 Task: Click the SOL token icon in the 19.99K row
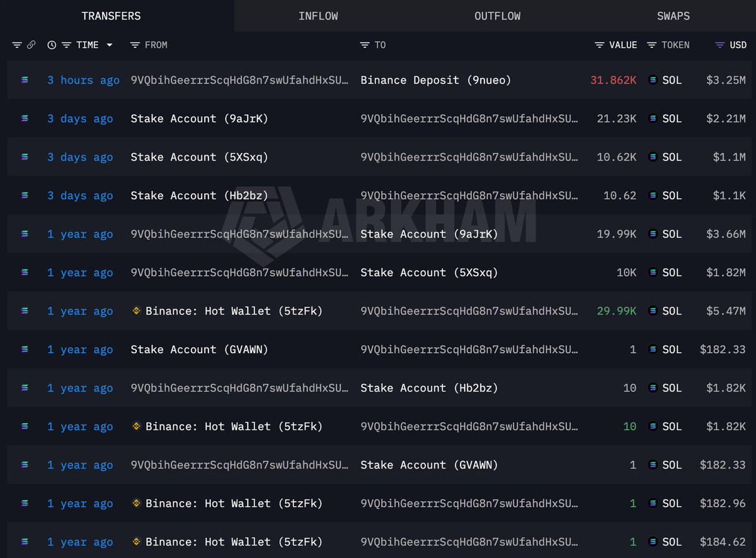pyautogui.click(x=653, y=234)
